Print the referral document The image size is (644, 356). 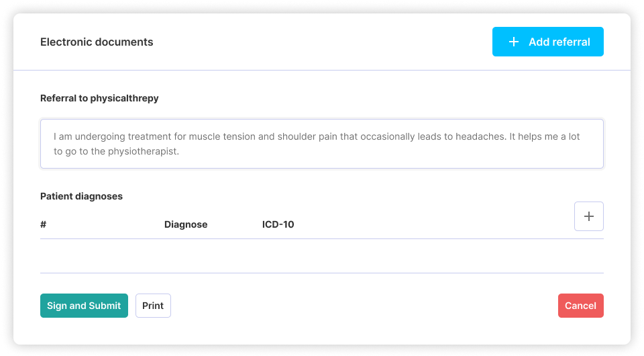coord(153,306)
